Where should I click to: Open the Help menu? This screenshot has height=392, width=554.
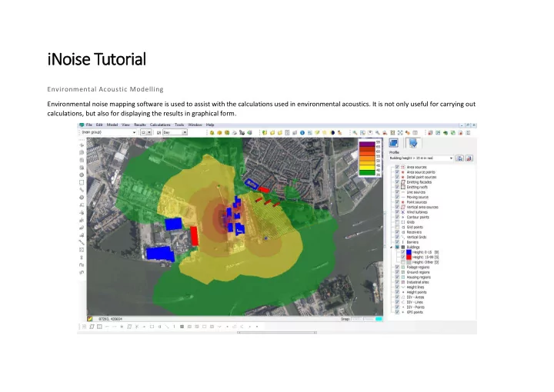[210, 125]
